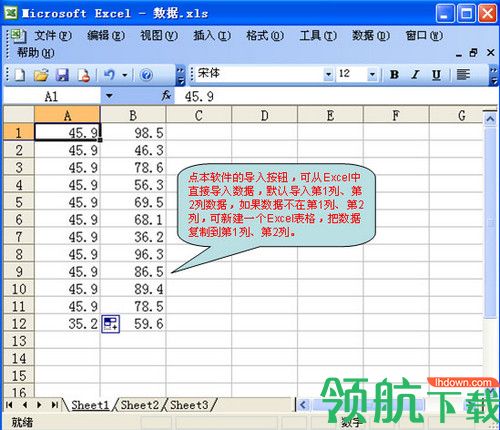Switch to the Sheet3 tab
Image resolution: width=500 pixels, height=430 pixels.
coord(189,405)
